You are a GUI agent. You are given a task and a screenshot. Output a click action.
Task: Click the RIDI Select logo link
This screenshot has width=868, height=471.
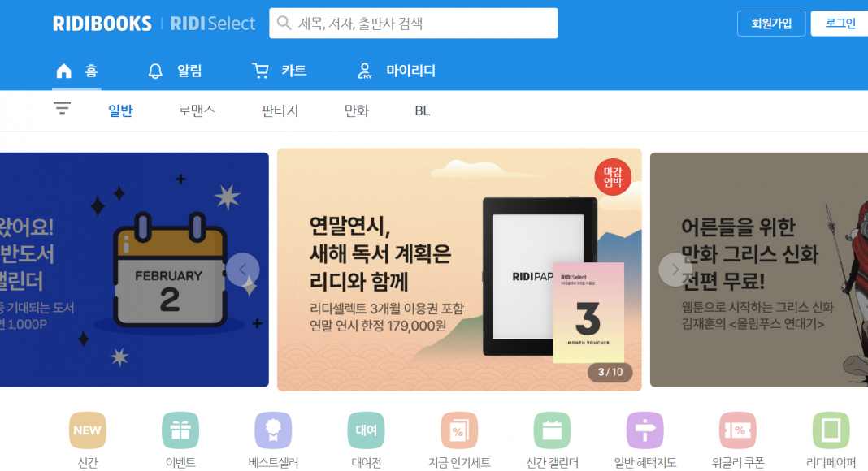pos(213,24)
